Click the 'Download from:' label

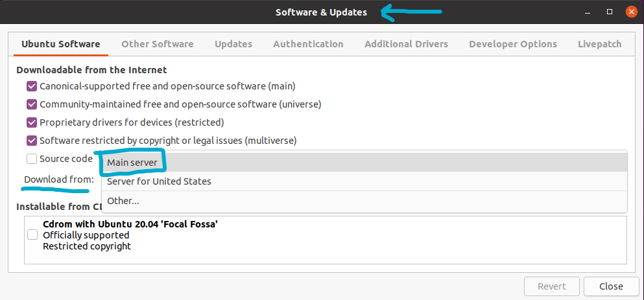tap(59, 179)
